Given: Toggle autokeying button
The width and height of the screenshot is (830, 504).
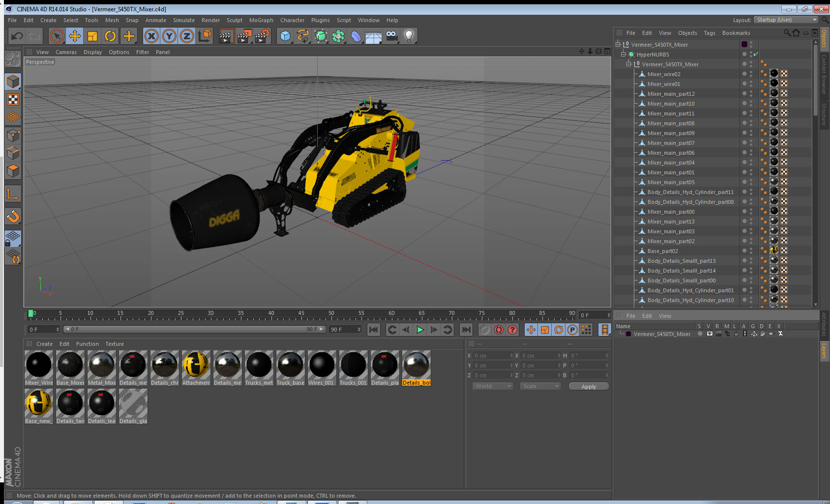Looking at the screenshot, I should [x=499, y=330].
